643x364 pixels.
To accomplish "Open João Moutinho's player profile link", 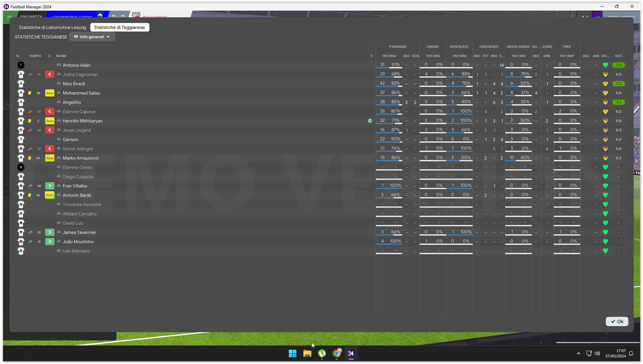I will coord(78,242).
